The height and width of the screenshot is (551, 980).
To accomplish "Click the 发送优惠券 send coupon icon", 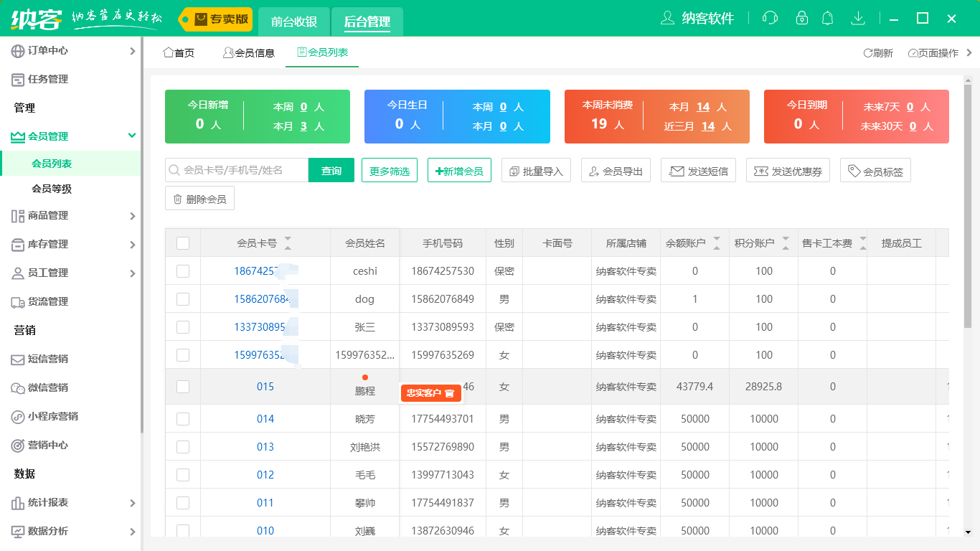I will point(788,170).
